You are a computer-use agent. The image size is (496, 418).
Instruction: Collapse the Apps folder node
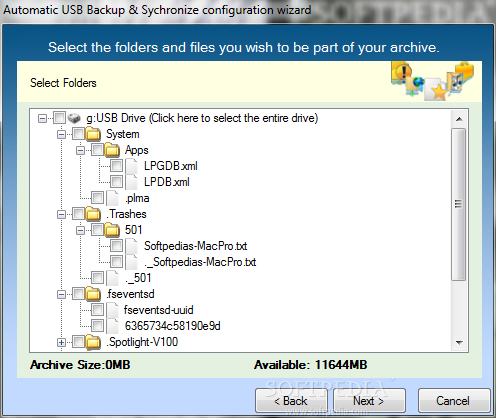(80, 150)
